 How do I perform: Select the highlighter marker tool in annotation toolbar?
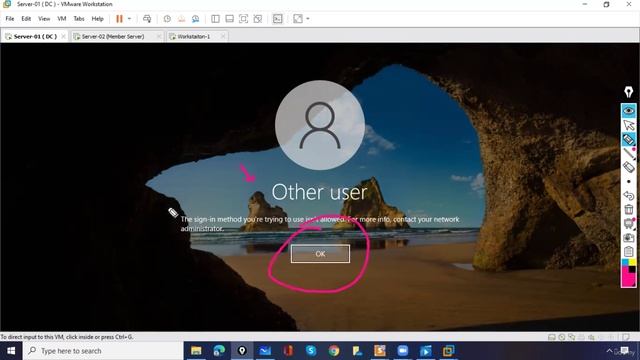[x=629, y=139]
